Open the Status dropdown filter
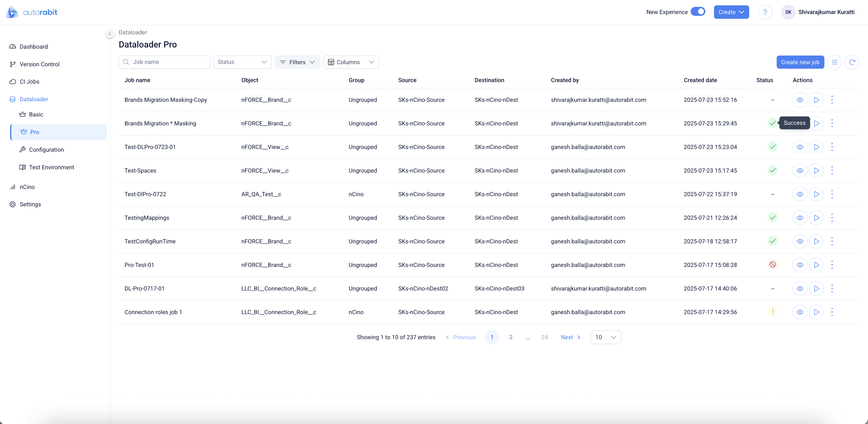The image size is (868, 424). coord(242,62)
